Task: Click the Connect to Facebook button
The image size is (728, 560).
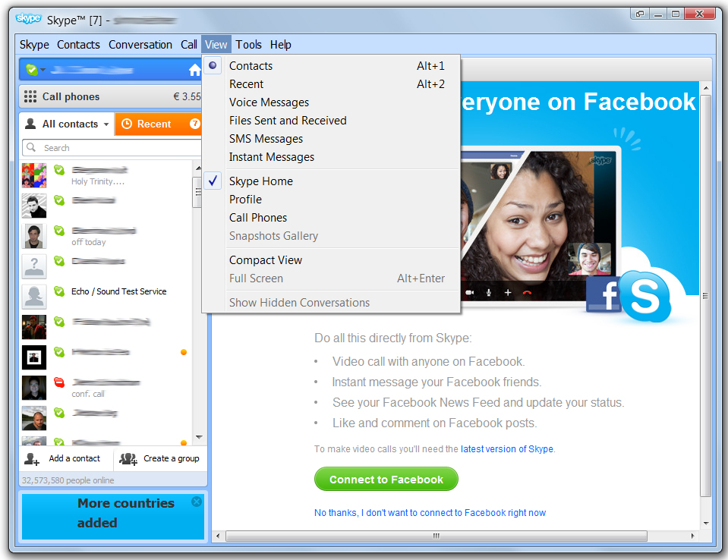Action: point(386,480)
